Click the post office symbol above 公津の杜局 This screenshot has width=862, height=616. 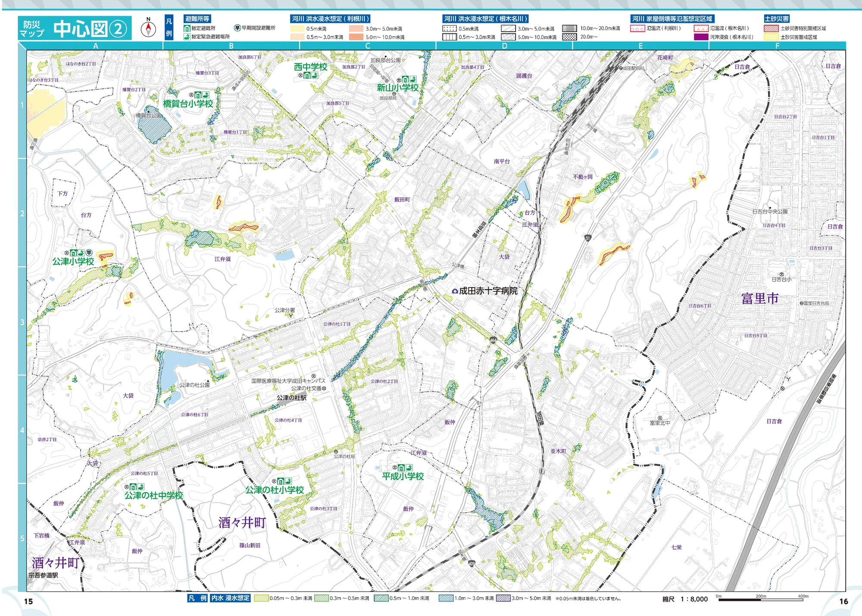pos(336,452)
